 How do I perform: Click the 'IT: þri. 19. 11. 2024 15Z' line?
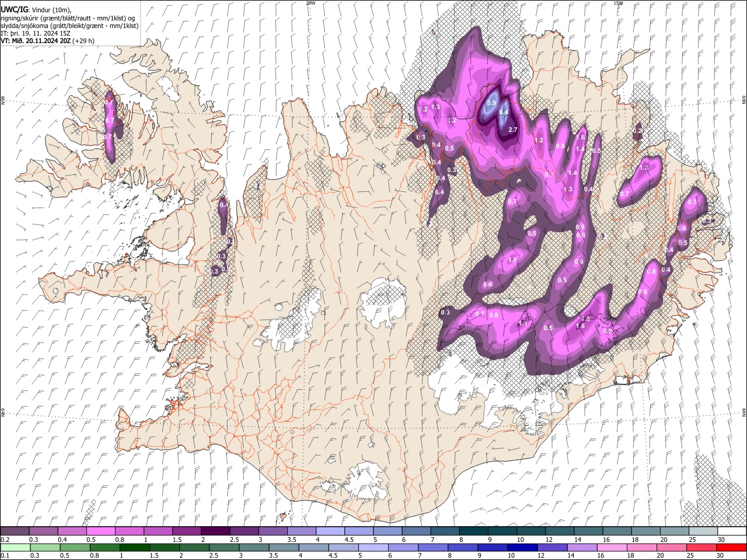point(36,33)
